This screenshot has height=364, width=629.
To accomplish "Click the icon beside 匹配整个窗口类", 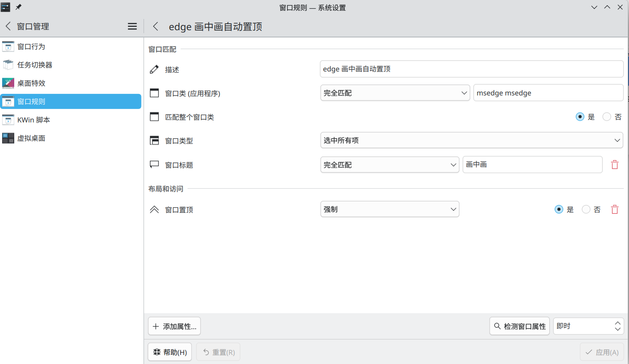I will (x=154, y=117).
